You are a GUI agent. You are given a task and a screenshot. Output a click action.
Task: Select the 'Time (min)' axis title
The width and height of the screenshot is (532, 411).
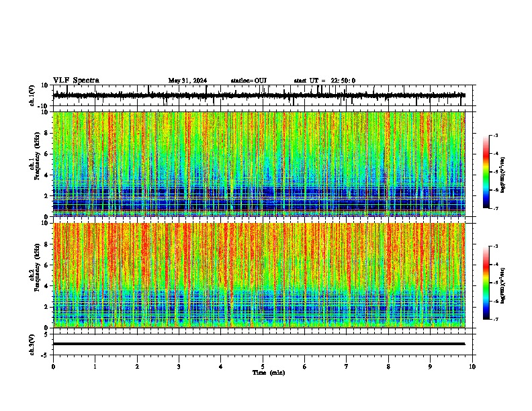269,373
